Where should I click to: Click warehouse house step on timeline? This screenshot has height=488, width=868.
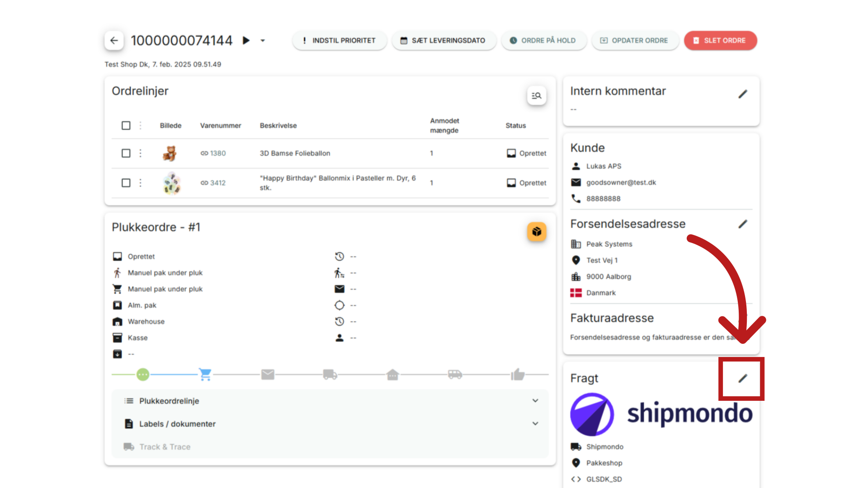pyautogui.click(x=392, y=374)
